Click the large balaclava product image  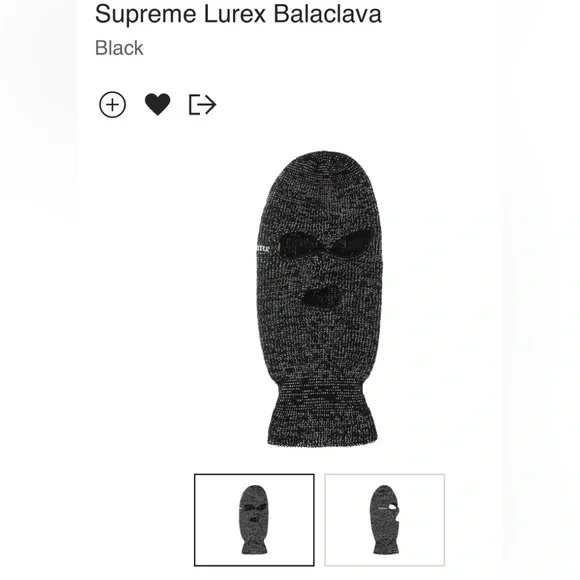pyautogui.click(x=320, y=299)
